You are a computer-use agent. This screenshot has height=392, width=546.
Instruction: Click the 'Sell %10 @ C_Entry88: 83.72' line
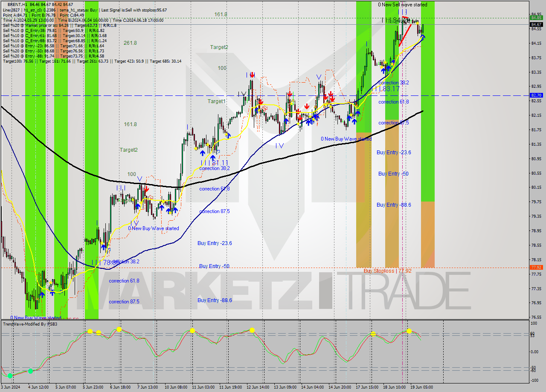(55, 40)
